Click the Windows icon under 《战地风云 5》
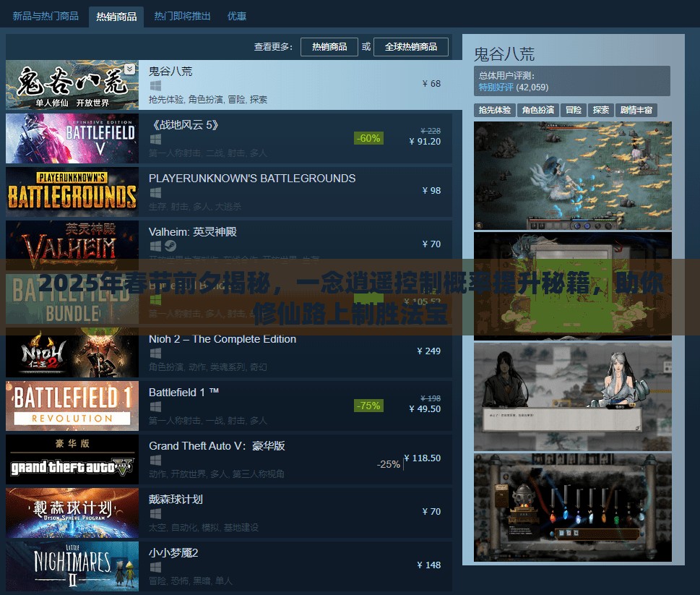The height and width of the screenshot is (595, 700). (x=155, y=140)
